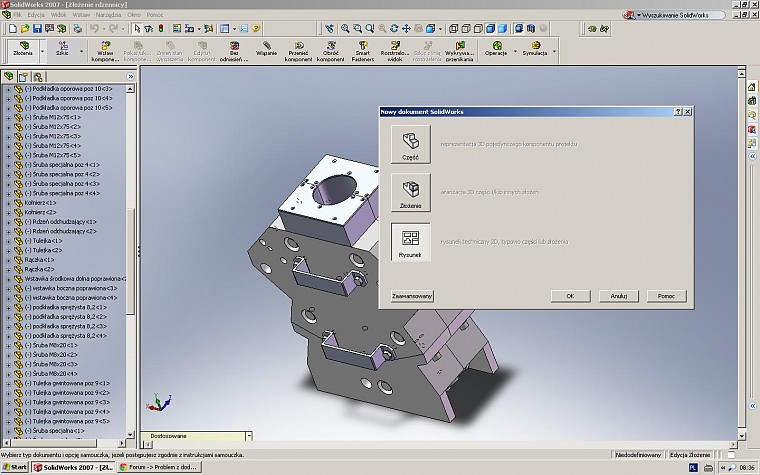Choose Złożenie document type button

[411, 193]
